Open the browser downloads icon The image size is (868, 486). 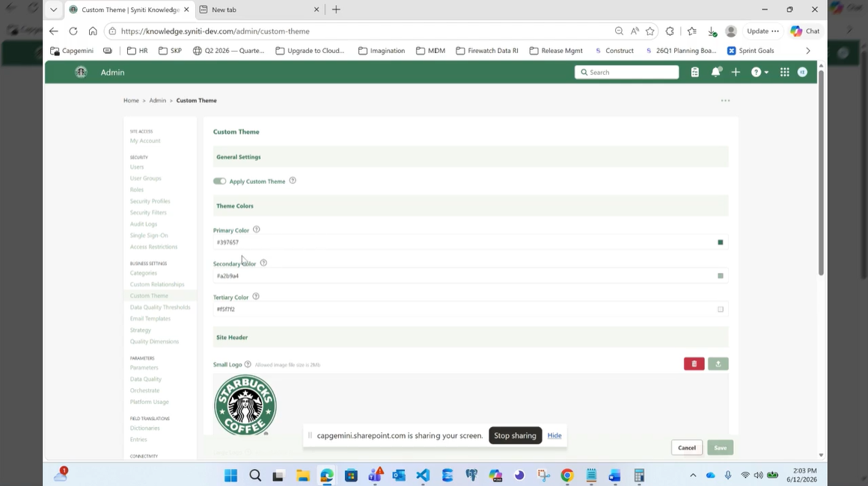[712, 31]
